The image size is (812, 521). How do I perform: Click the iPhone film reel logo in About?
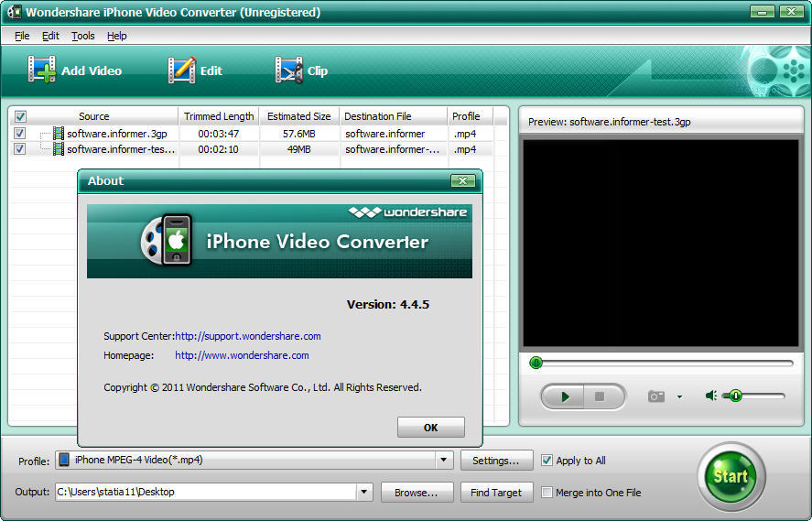[168, 241]
